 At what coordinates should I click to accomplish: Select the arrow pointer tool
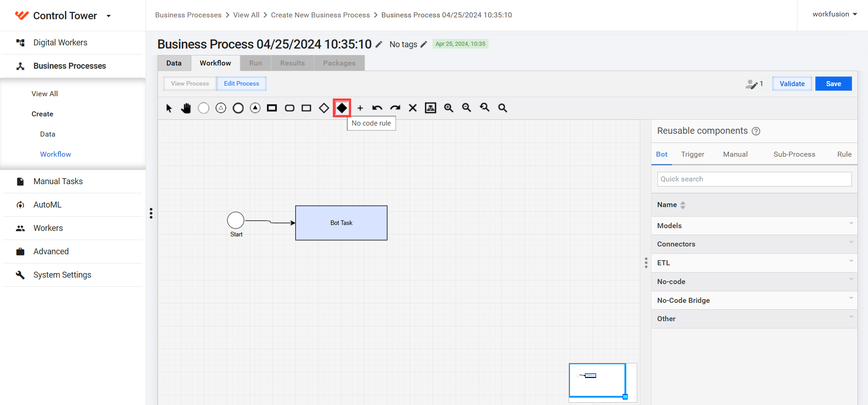coord(169,108)
